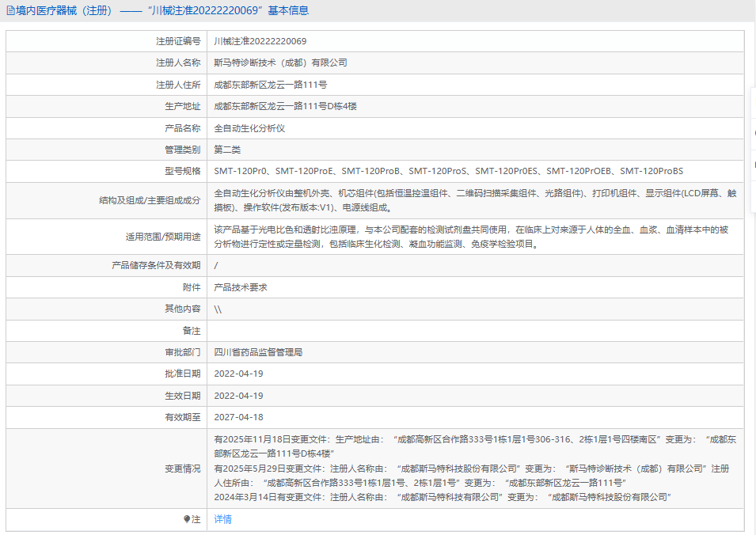Image resolution: width=756 pixels, height=535 pixels.
Task: Click the product name 全自动生化分析仪
Action: [x=249, y=127]
